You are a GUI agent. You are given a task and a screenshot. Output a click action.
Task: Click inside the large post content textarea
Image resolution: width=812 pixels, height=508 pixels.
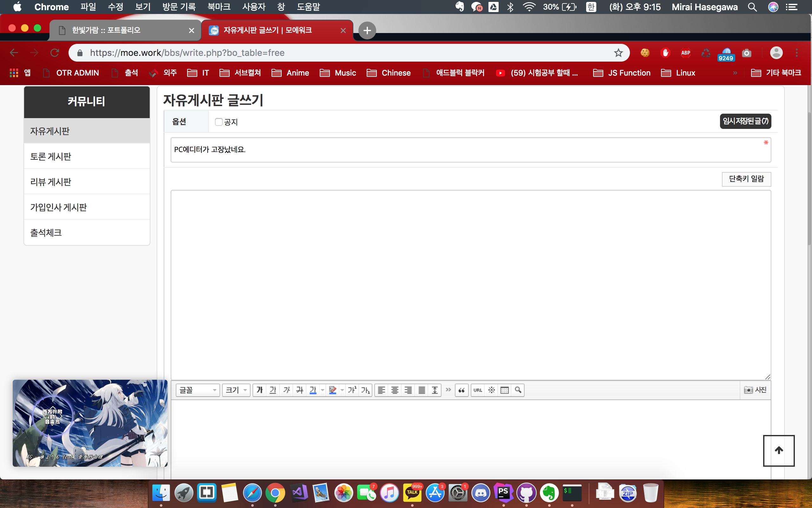pos(471,285)
